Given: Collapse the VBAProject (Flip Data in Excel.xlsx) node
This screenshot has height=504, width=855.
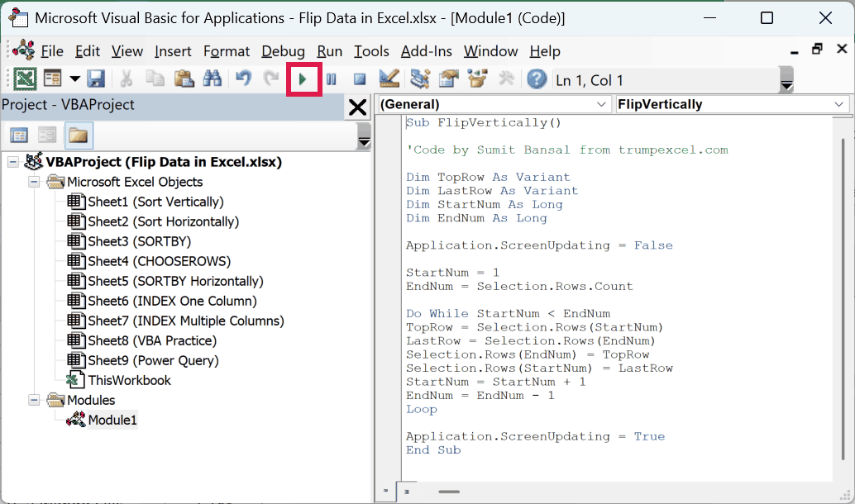Looking at the screenshot, I should [13, 162].
